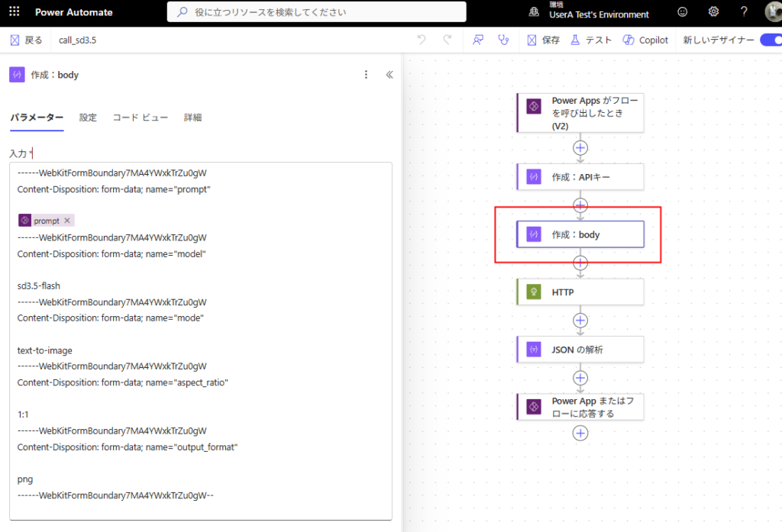Open the more options menu for body action

[366, 75]
